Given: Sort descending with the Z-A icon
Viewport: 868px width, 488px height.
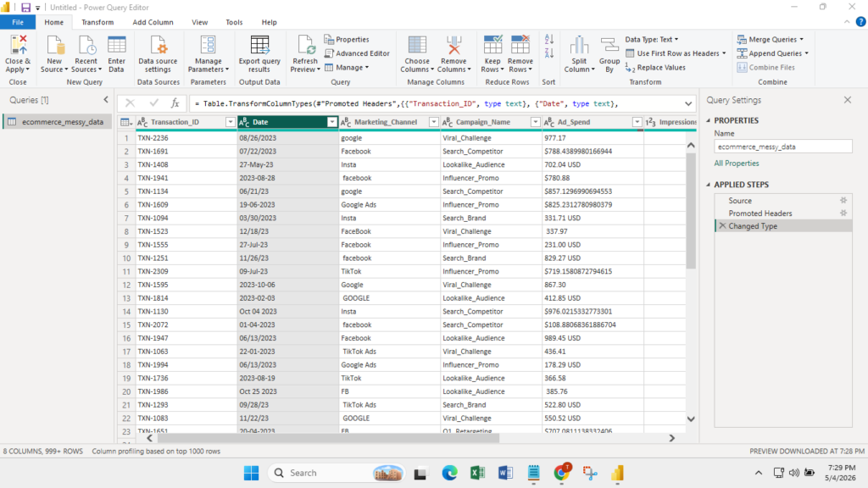Looking at the screenshot, I should [548, 53].
